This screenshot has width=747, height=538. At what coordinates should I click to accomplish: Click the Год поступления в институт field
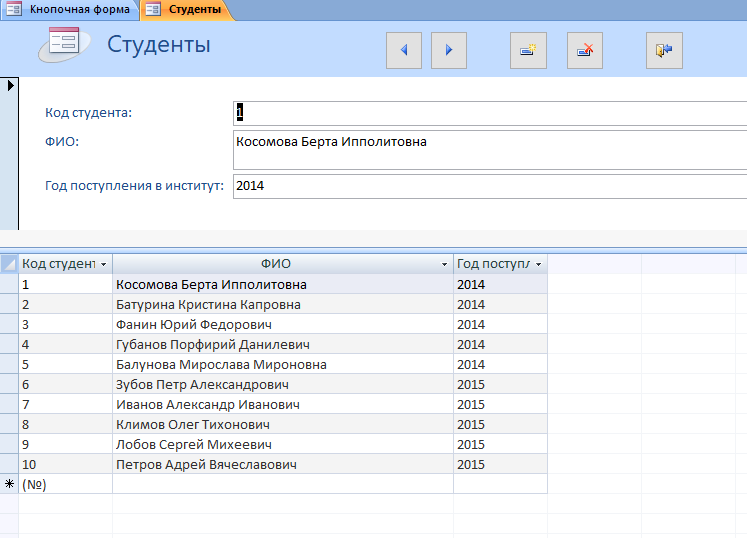pyautogui.click(x=490, y=186)
